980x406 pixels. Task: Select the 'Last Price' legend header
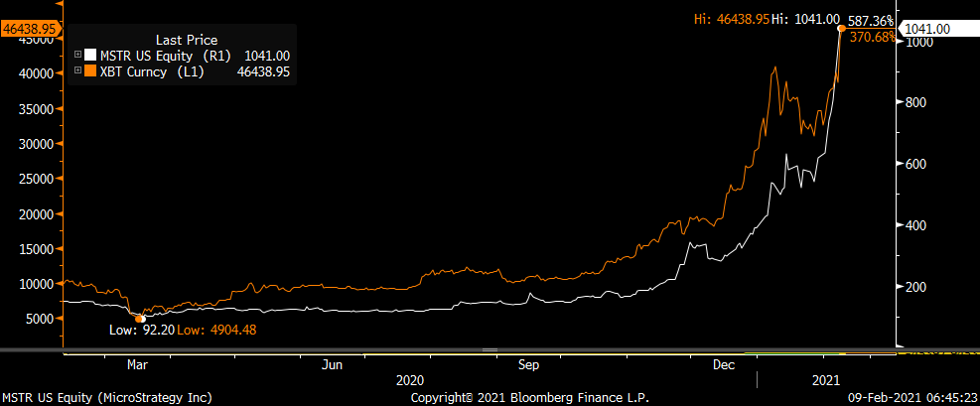tap(187, 40)
